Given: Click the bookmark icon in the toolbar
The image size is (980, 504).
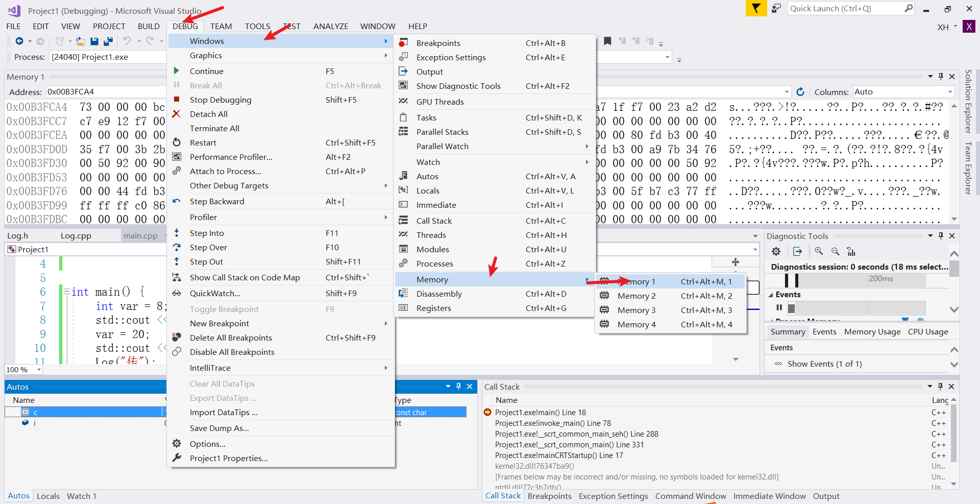Looking at the screenshot, I should 607,41.
